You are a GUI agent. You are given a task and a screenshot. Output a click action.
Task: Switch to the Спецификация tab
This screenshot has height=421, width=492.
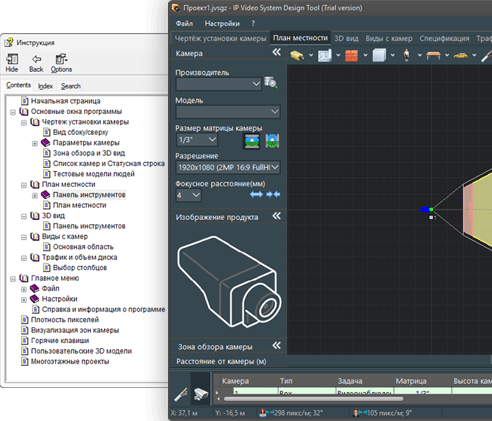point(444,38)
